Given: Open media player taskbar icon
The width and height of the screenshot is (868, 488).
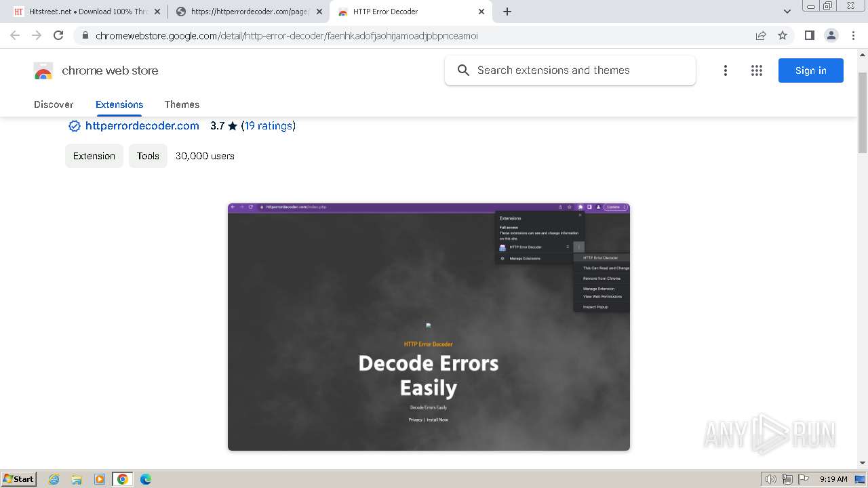Looking at the screenshot, I should [x=100, y=479].
